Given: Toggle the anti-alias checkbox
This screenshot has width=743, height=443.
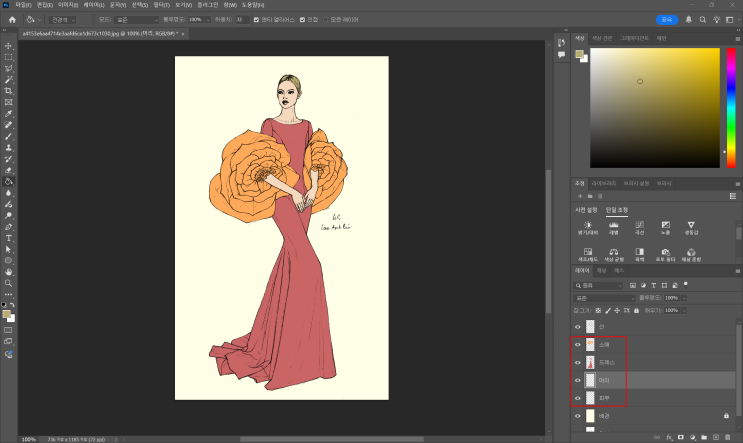Looking at the screenshot, I should point(257,19).
